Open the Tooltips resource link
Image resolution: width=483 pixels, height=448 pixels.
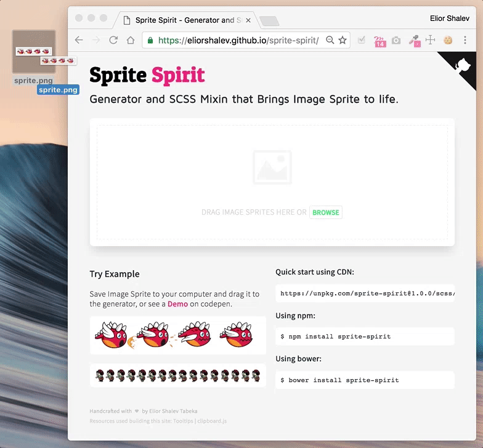point(183,421)
